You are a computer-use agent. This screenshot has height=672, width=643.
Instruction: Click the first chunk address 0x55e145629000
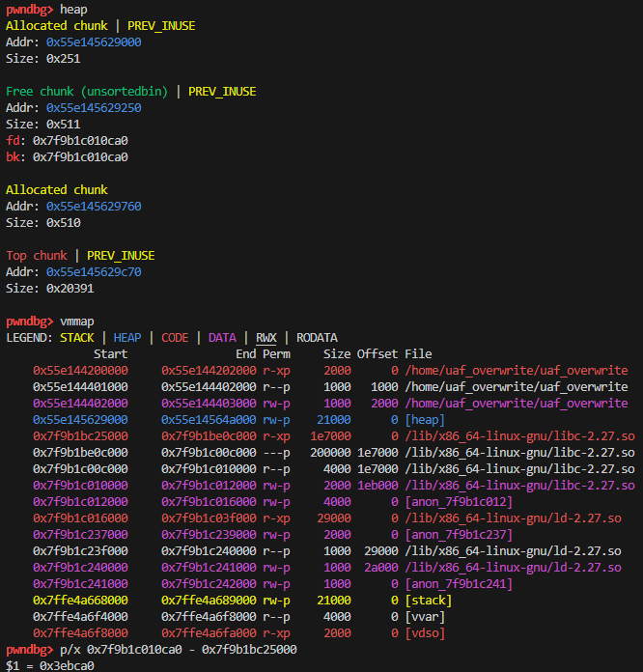94,42
